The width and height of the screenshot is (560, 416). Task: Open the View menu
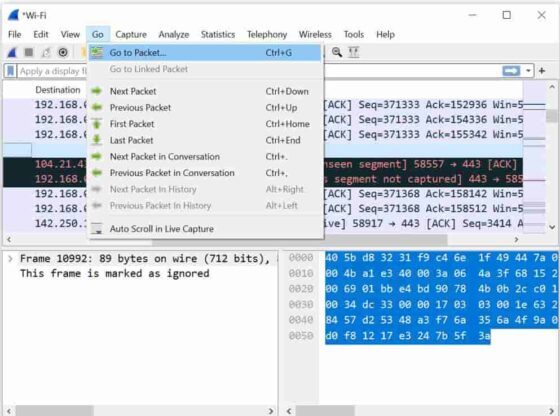[x=70, y=34]
